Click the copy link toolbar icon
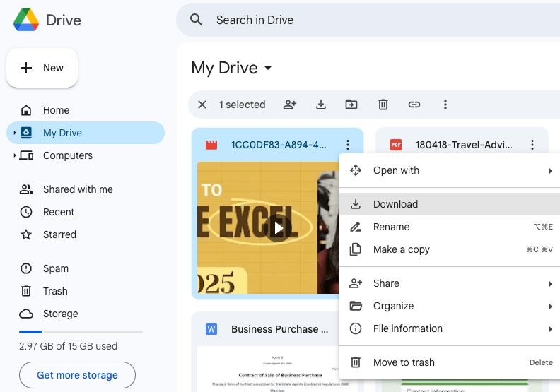This screenshot has height=392, width=560. [x=414, y=105]
